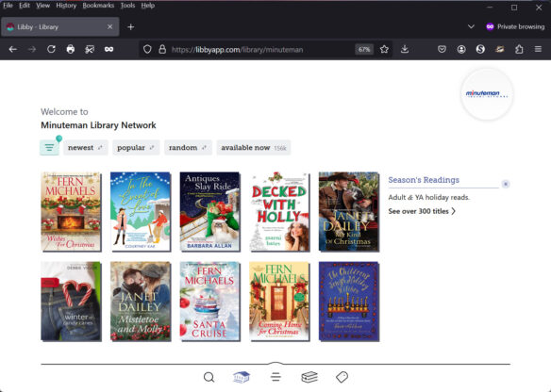Open Coming Home for Christmas cover
Viewport: 551px width, 392px height.
279,302
